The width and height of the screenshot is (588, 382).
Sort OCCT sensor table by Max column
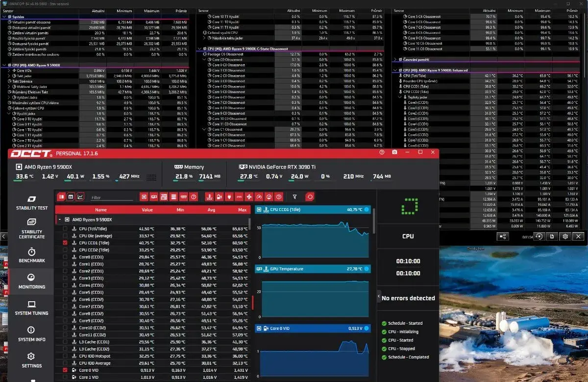[x=242, y=210]
